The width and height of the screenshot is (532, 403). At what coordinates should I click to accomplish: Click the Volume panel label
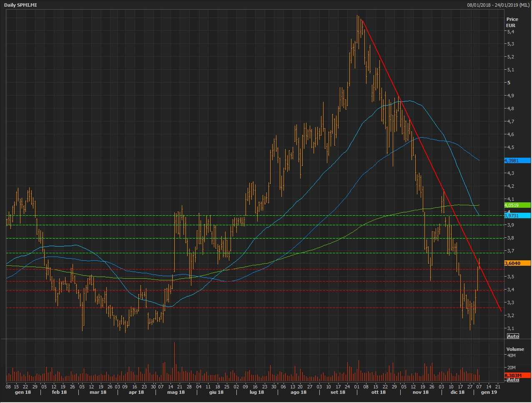pos(515,349)
